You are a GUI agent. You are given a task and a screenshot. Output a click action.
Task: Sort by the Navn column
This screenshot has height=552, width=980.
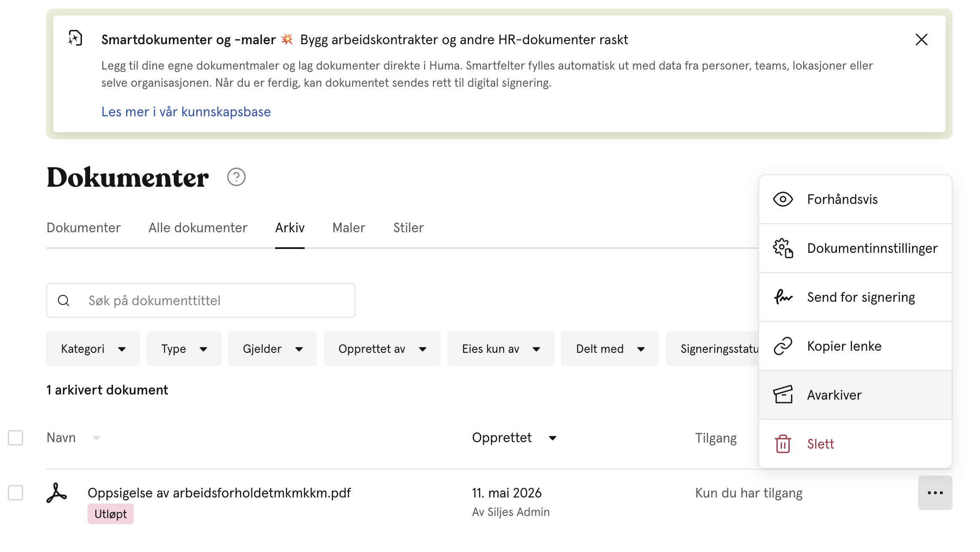coord(73,438)
